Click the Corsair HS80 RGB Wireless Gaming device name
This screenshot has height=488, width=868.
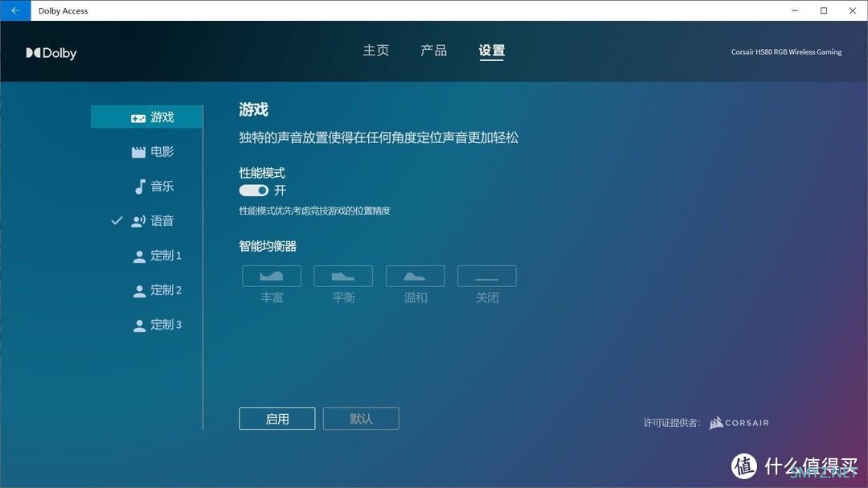click(x=786, y=52)
